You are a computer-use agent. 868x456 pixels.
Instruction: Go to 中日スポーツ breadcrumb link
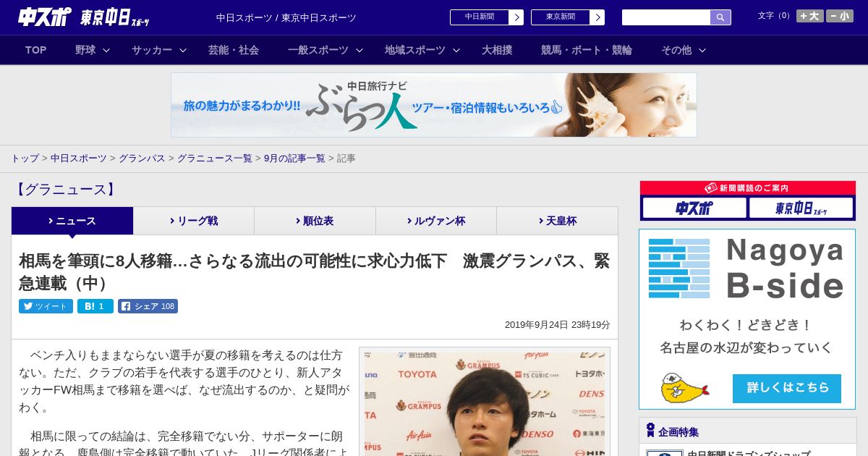[x=79, y=159]
